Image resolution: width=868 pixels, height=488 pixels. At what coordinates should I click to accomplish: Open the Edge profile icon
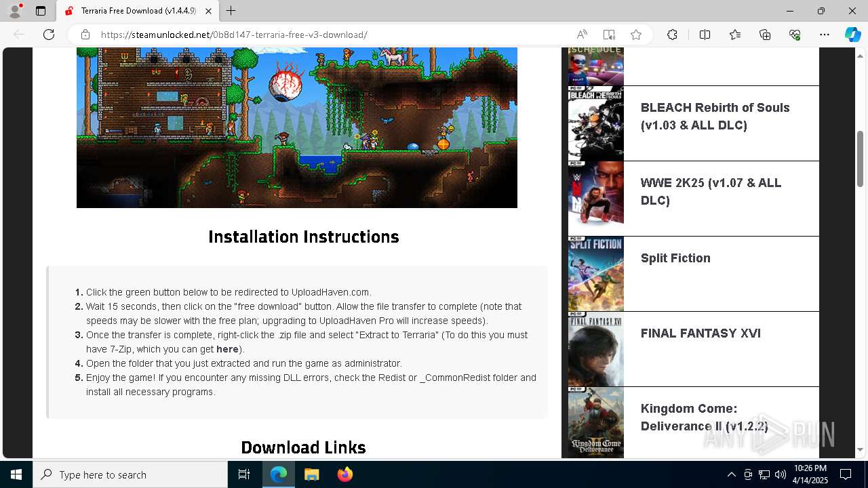15,11
